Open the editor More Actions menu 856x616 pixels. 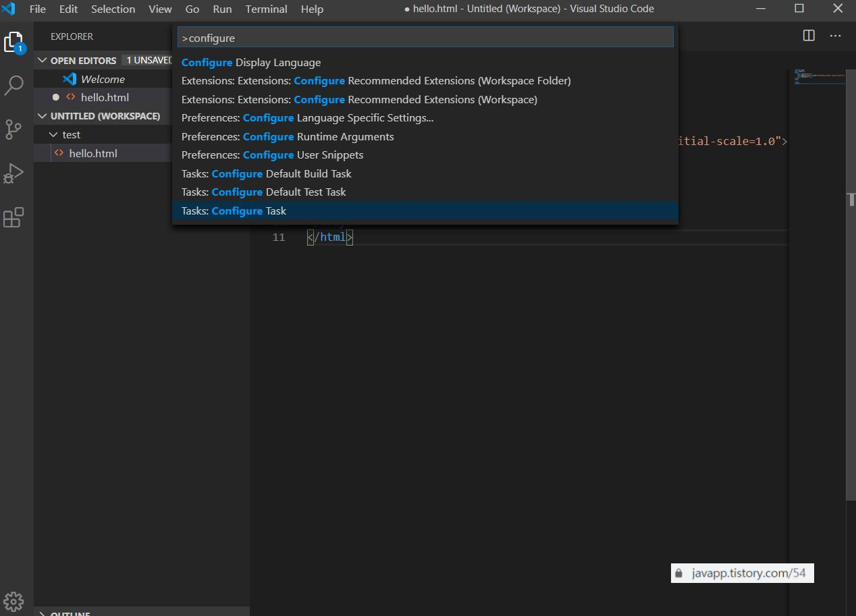click(x=835, y=36)
